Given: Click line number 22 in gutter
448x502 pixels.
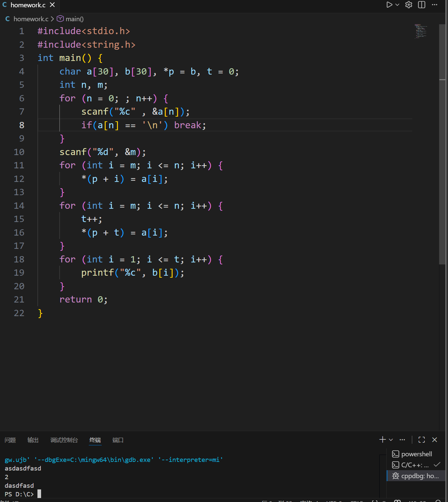Looking at the screenshot, I should [x=19, y=313].
